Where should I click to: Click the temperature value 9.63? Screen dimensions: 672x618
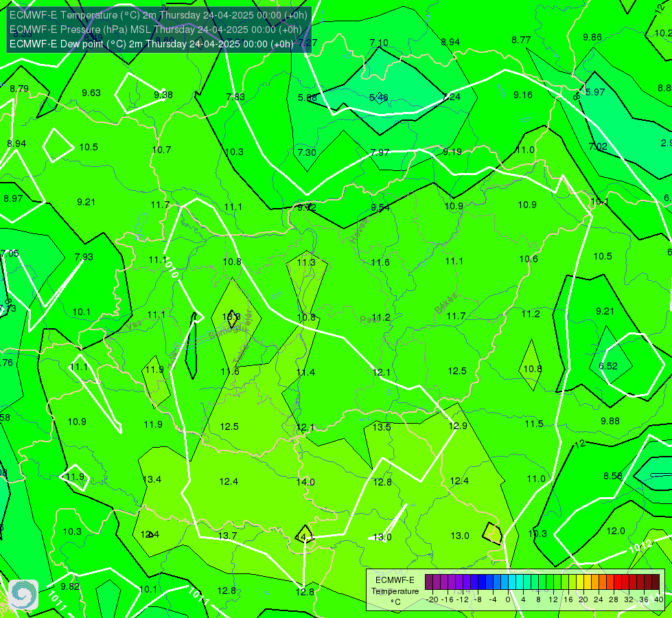pyautogui.click(x=91, y=93)
